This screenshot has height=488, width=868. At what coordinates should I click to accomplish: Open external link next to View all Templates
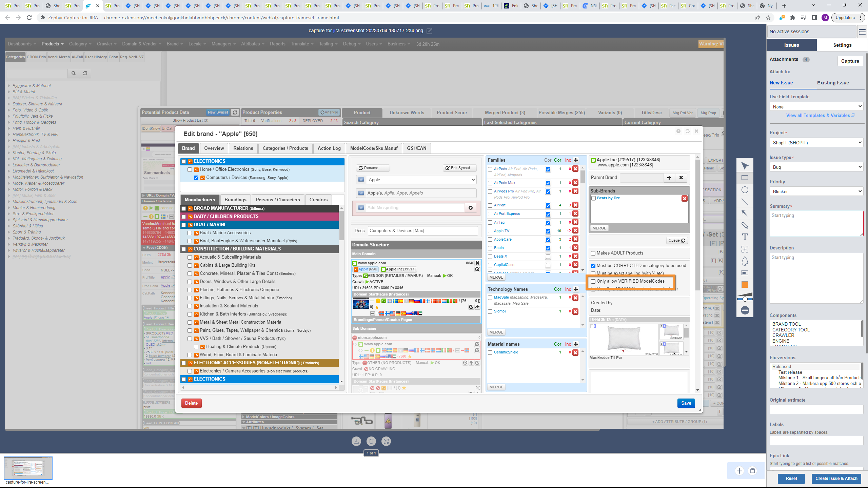[853, 115]
